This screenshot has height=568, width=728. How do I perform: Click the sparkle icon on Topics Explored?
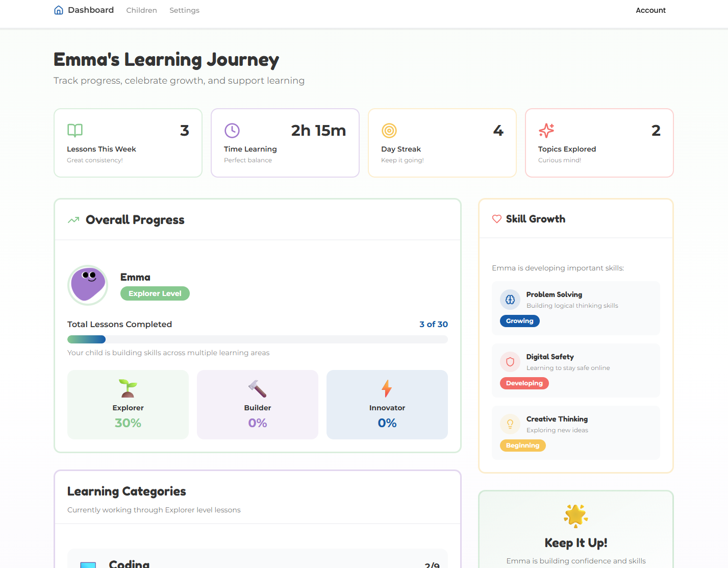pyautogui.click(x=546, y=131)
